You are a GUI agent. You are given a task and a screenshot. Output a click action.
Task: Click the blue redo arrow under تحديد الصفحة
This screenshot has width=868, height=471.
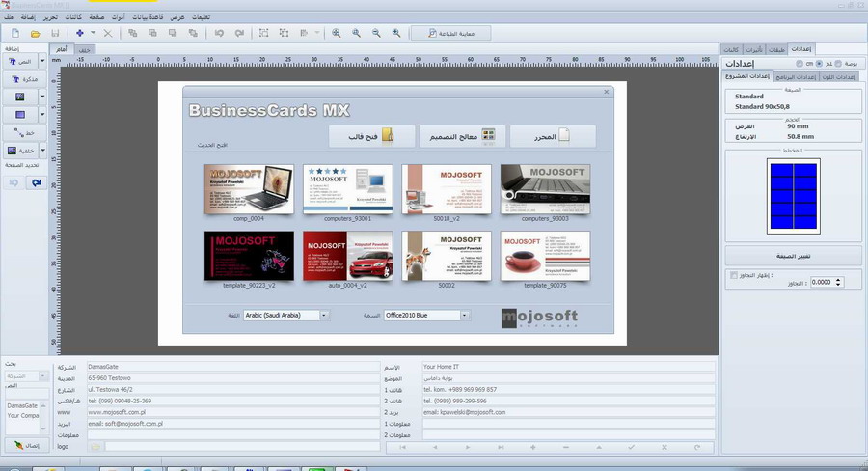[x=36, y=182]
